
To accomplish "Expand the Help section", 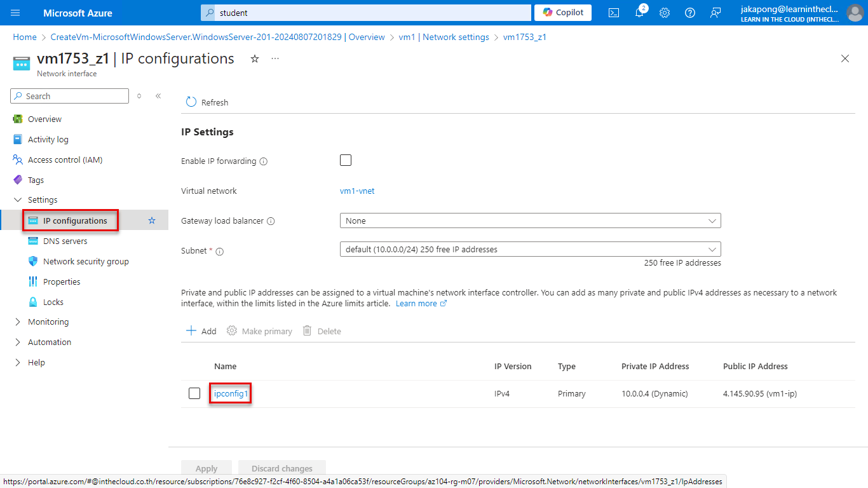I will coord(18,362).
